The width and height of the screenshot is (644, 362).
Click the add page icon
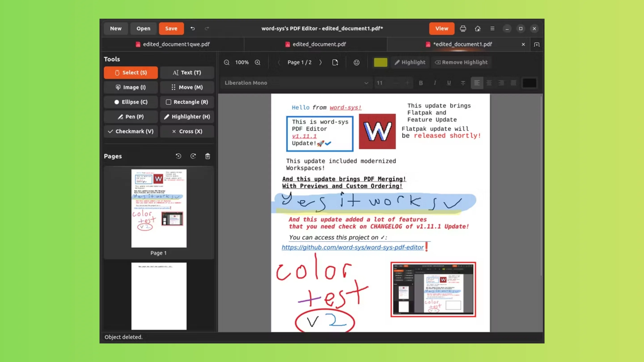click(335, 63)
